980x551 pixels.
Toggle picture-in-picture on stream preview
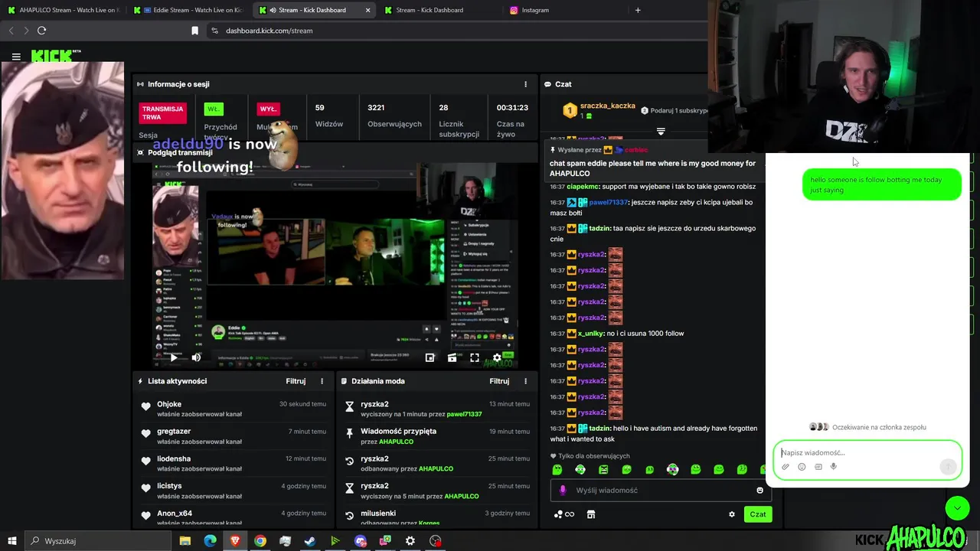tap(430, 357)
